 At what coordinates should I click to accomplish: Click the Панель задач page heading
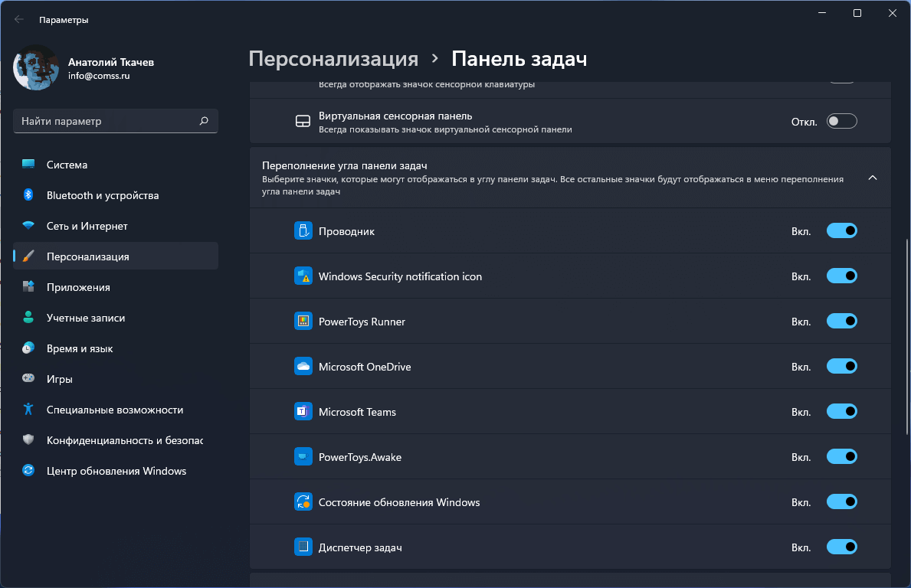pos(519,59)
